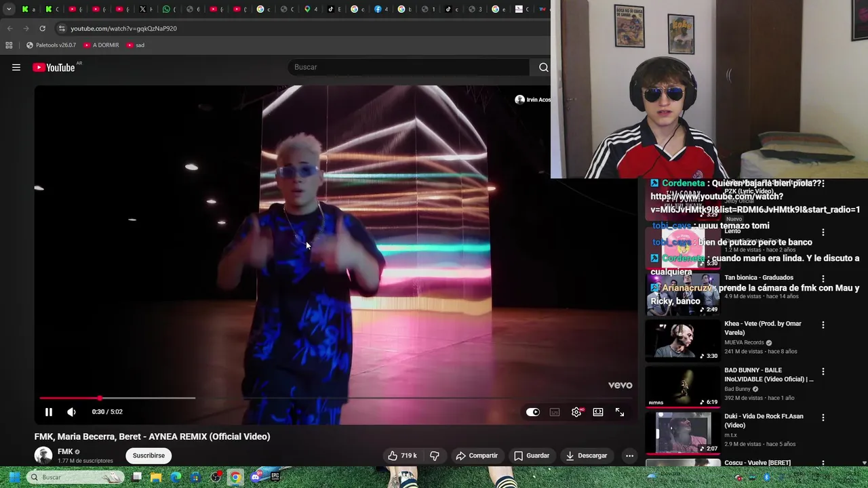The width and height of the screenshot is (868, 488).
Task: Open the Chrome apps grid shortcut
Action: click(9, 45)
